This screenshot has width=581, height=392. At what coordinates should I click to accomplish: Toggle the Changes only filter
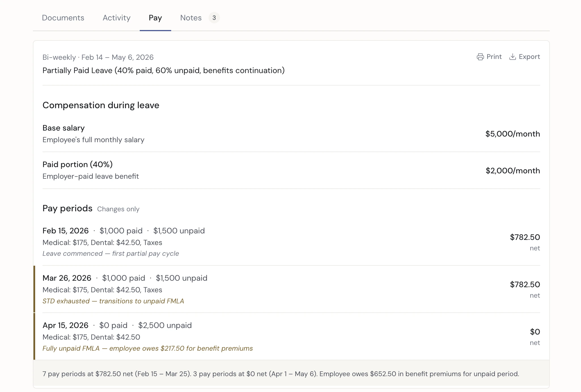click(x=118, y=209)
